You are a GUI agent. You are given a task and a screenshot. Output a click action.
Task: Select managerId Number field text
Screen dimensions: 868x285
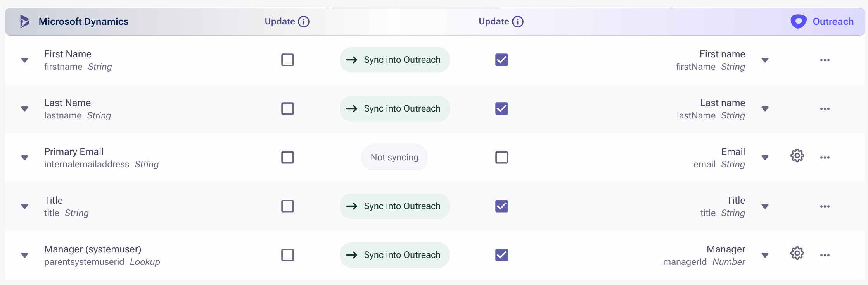pos(704,262)
